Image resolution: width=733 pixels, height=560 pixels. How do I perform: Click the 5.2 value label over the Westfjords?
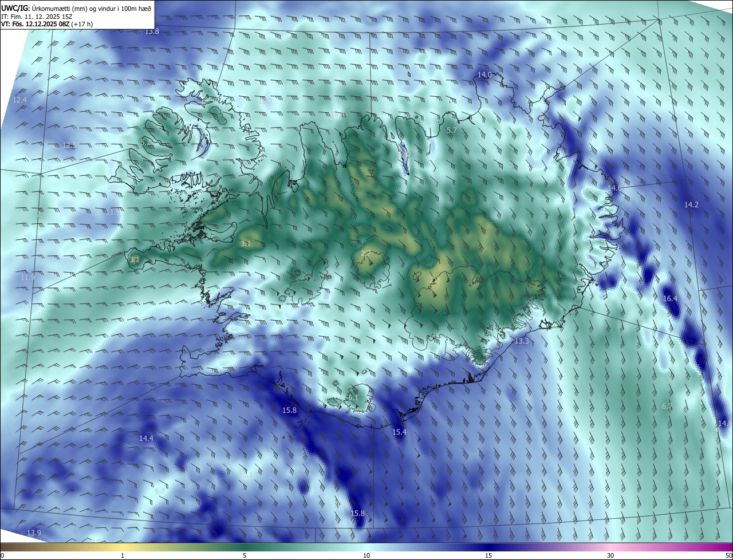click(x=145, y=142)
